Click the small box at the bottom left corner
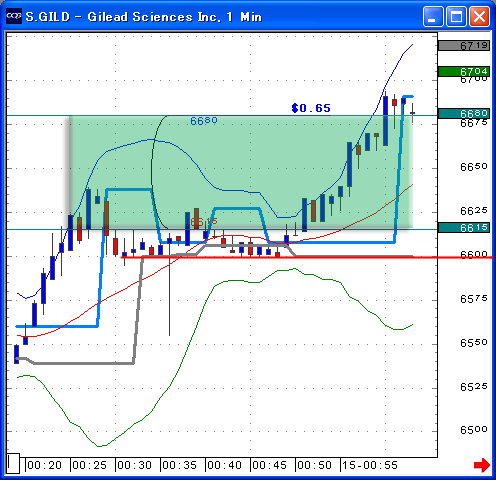This screenshot has height=480, width=496. (x=13, y=463)
